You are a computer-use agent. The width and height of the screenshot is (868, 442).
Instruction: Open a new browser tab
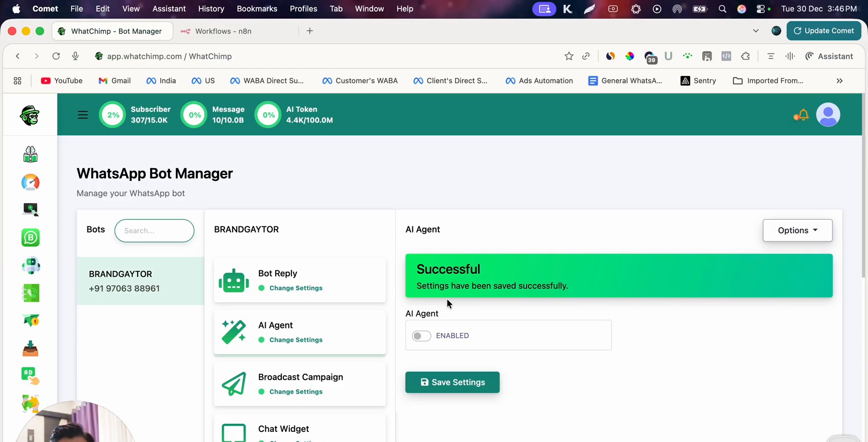click(310, 31)
